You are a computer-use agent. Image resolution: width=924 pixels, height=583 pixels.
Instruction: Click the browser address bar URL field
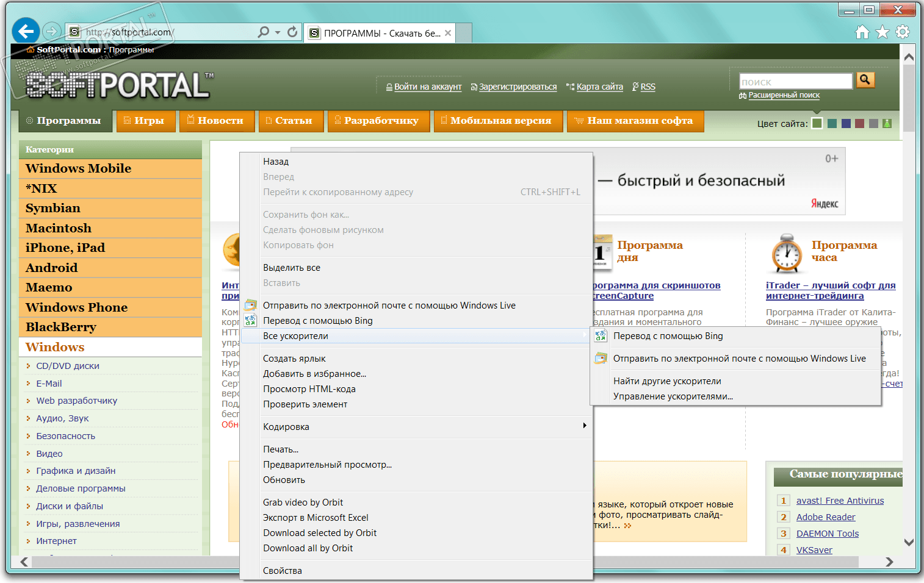coord(168,32)
